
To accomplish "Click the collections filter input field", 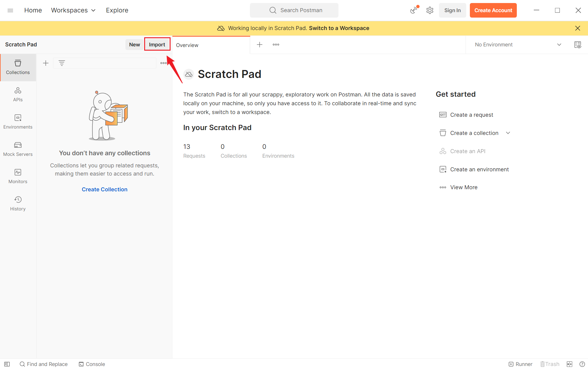I will coord(105,63).
